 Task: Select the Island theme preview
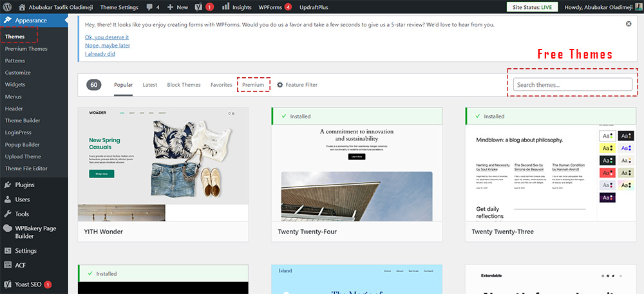tap(357, 279)
